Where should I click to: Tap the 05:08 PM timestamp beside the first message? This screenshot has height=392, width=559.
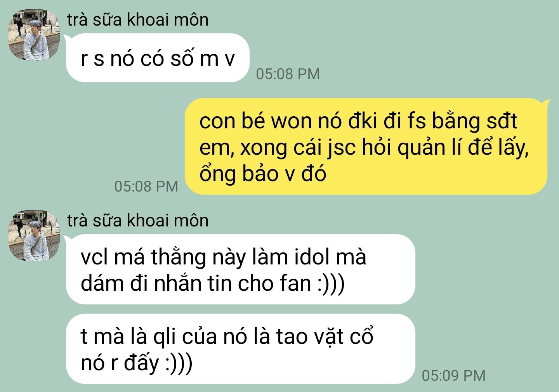point(288,74)
